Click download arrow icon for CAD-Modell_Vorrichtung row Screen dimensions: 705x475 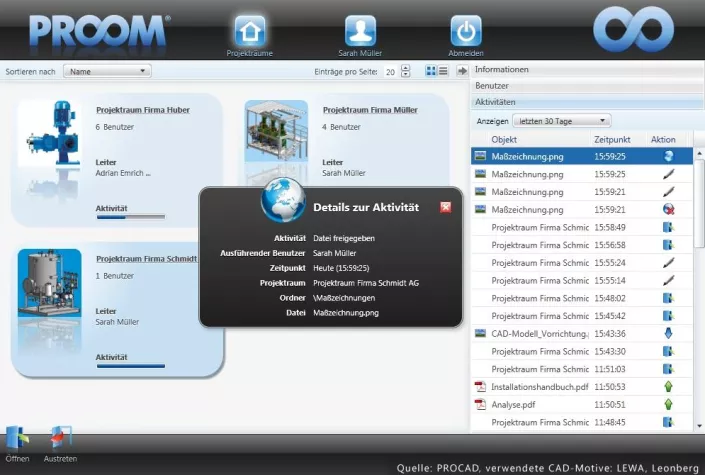pyautogui.click(x=668, y=333)
